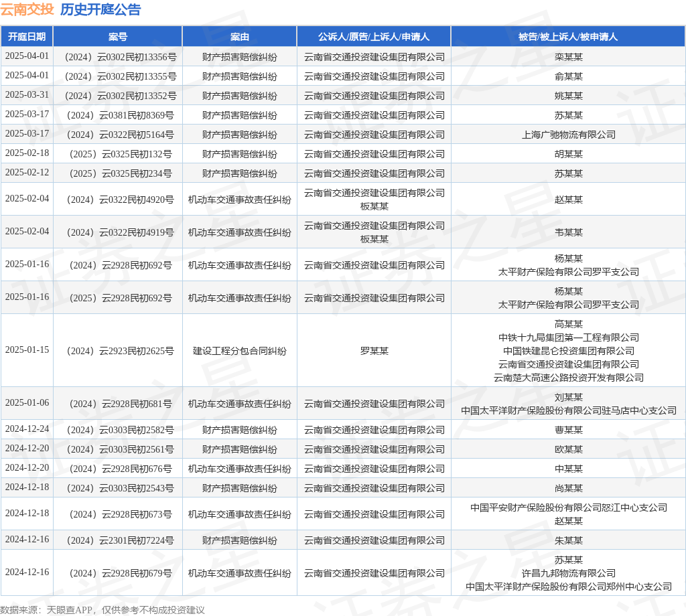Click defendant 朱某某
Screen dimensions: 686x616
point(568,541)
